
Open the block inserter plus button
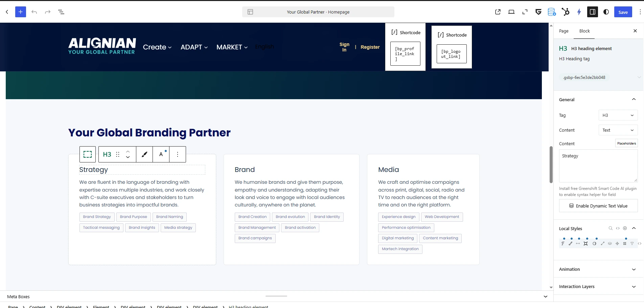point(21,12)
